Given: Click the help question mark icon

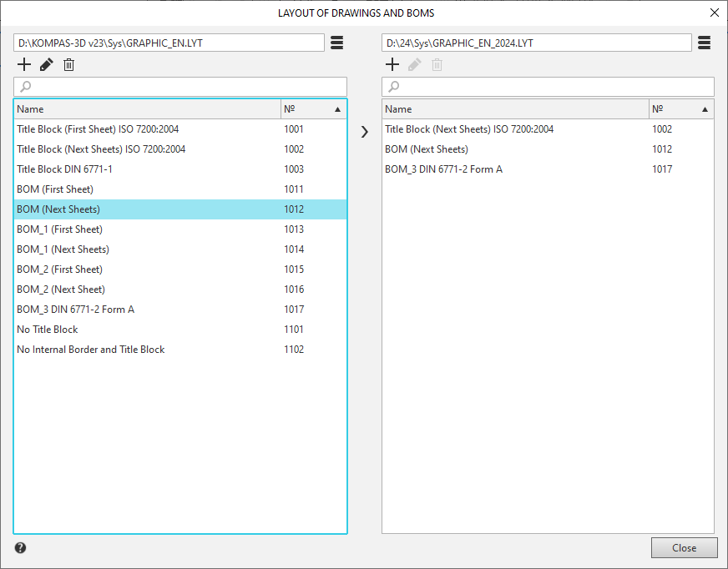Looking at the screenshot, I should (21, 548).
